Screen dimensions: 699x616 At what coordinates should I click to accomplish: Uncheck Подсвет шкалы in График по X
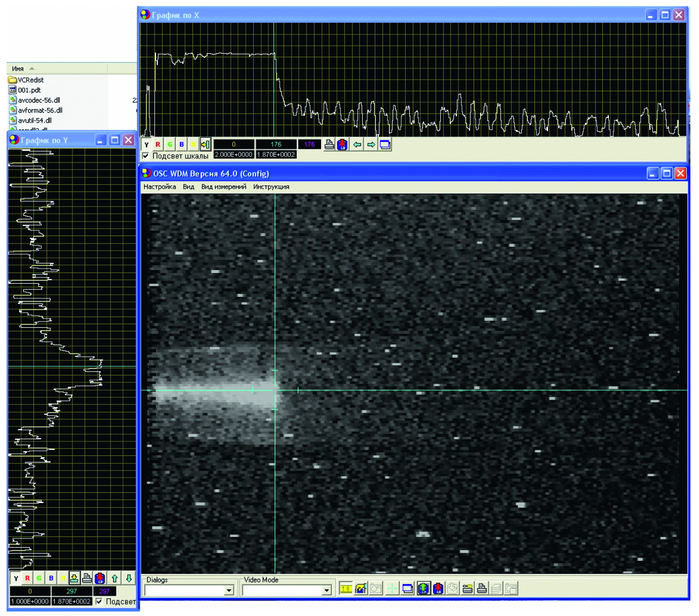[146, 156]
